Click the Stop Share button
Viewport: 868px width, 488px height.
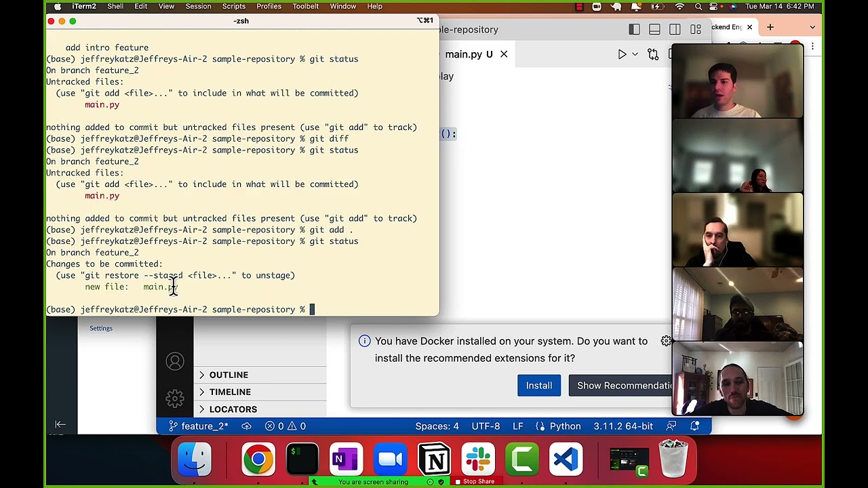[478, 482]
